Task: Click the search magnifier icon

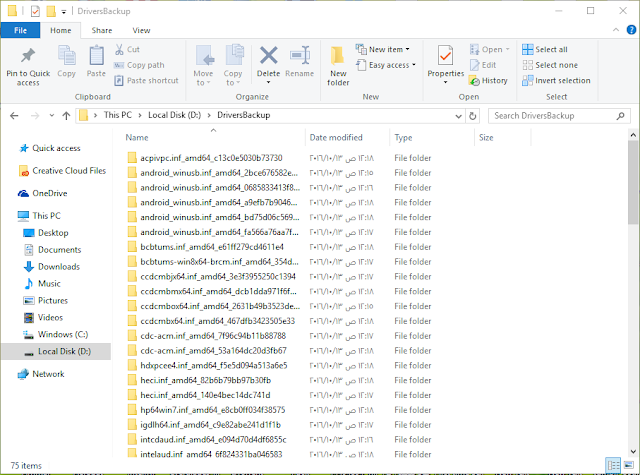Action: click(620, 116)
